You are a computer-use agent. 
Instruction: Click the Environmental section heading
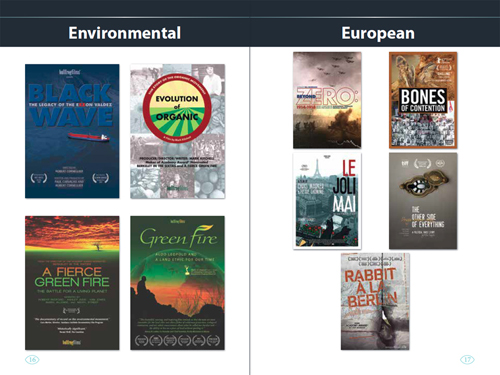tap(125, 33)
